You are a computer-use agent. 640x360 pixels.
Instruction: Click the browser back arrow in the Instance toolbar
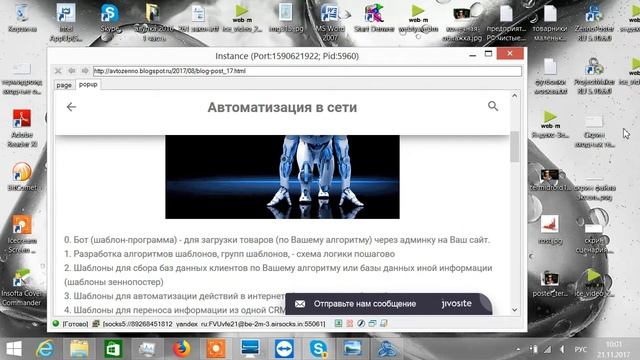(71, 71)
